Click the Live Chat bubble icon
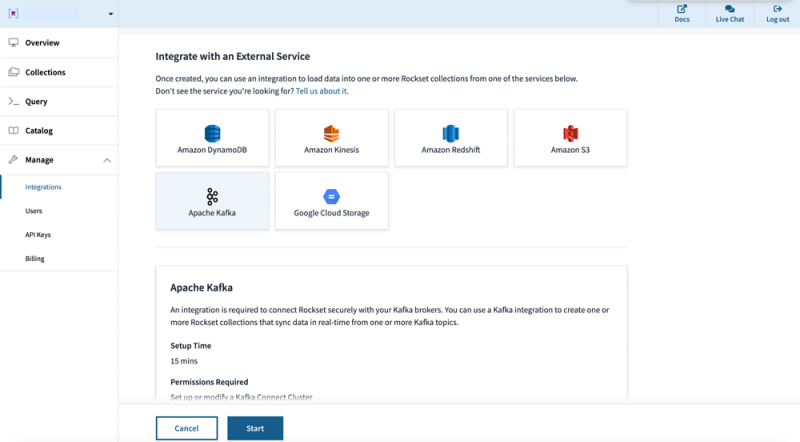Viewport: 800px width, 442px height. coord(730,9)
